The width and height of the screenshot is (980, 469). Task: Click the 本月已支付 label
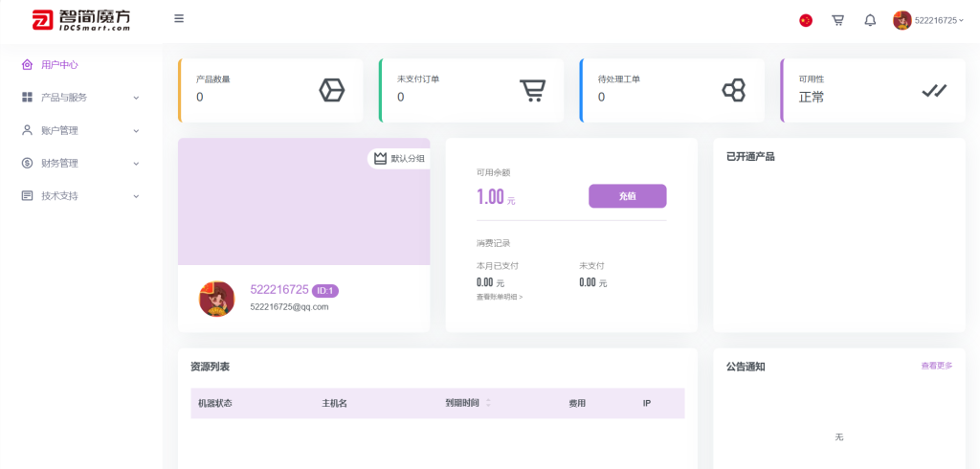click(x=498, y=266)
